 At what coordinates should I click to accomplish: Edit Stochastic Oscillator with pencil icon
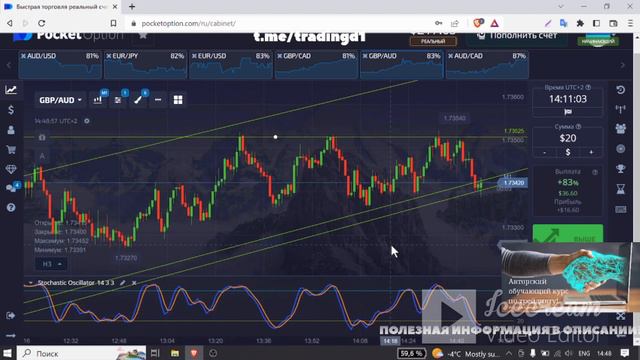click(x=123, y=282)
